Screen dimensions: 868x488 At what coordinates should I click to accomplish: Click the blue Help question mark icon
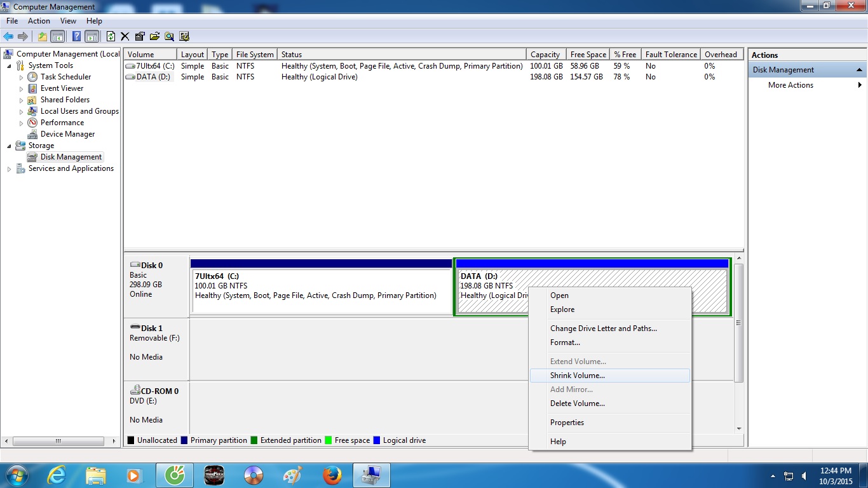pos(76,36)
